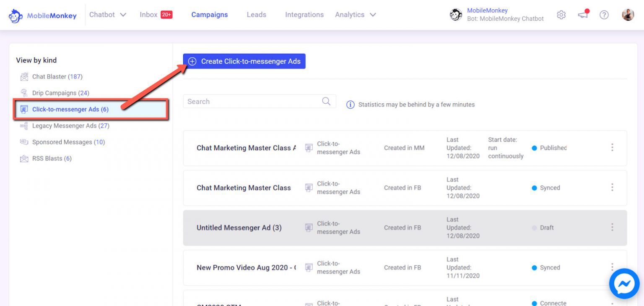Click the Drip Campaigns icon

(x=24, y=93)
